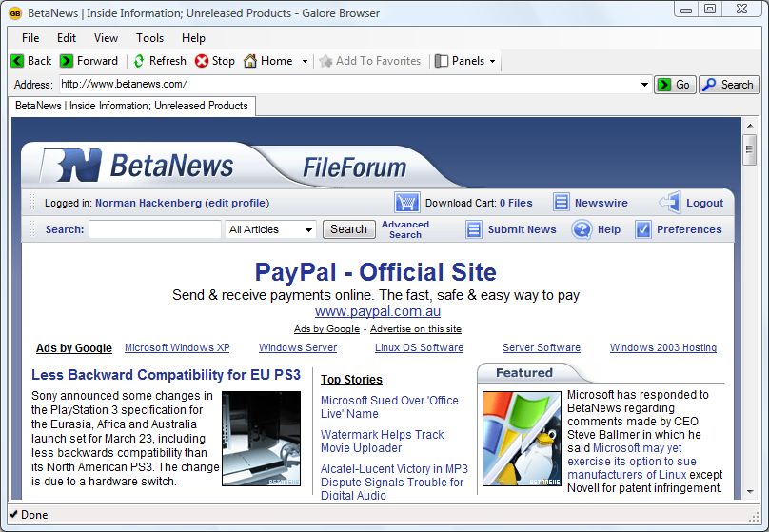Open the address bar history dropdown

click(644, 85)
